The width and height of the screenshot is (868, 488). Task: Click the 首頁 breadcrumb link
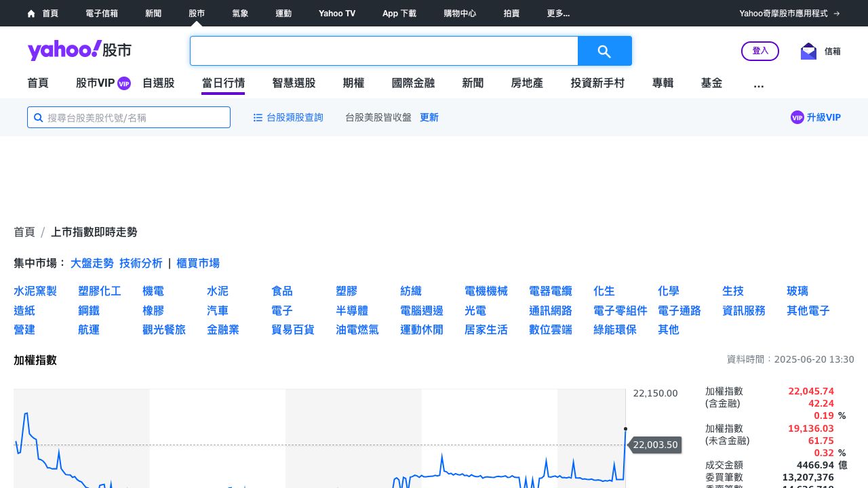(24, 232)
